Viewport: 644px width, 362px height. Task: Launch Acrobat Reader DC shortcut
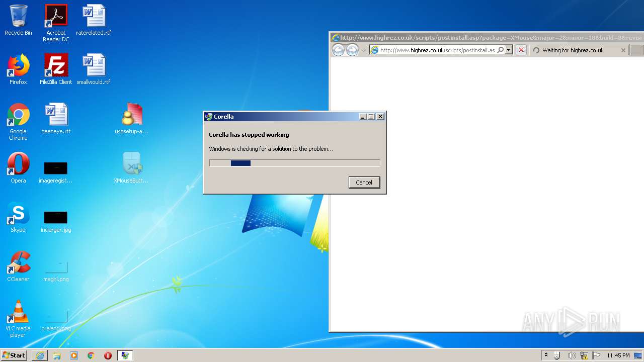[x=56, y=23]
